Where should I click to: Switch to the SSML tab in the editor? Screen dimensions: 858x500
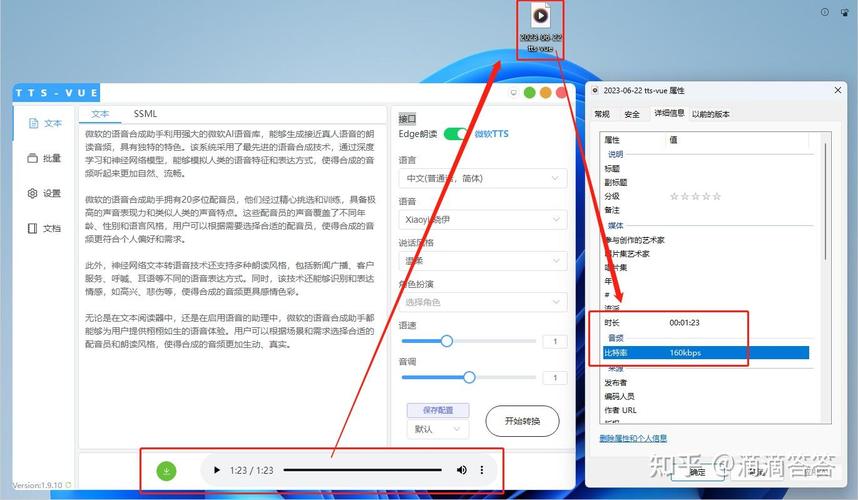[145, 114]
